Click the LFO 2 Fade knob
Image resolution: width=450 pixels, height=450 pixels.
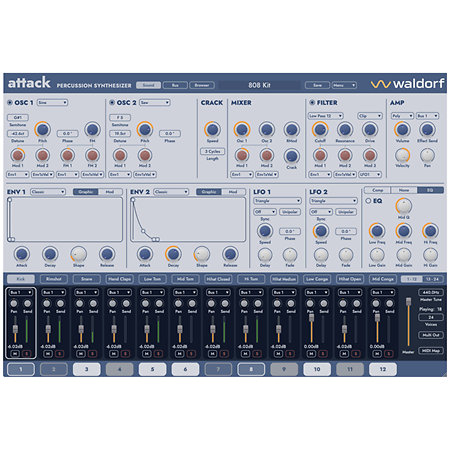(346, 255)
